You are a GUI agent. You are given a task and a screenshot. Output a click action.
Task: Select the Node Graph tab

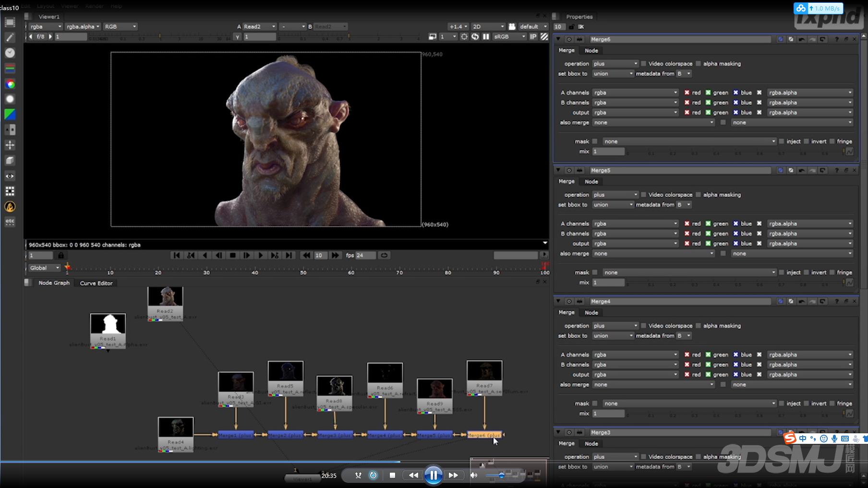(54, 283)
